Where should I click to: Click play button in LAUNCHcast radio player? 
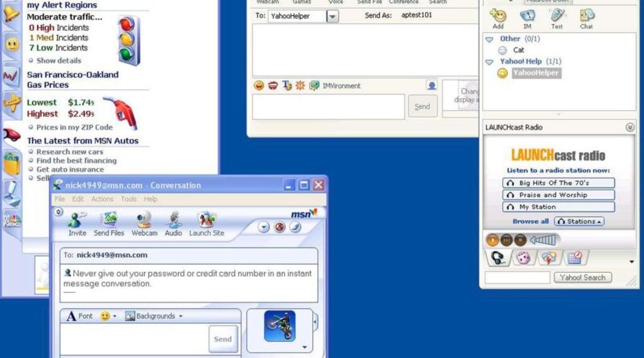[492, 240]
